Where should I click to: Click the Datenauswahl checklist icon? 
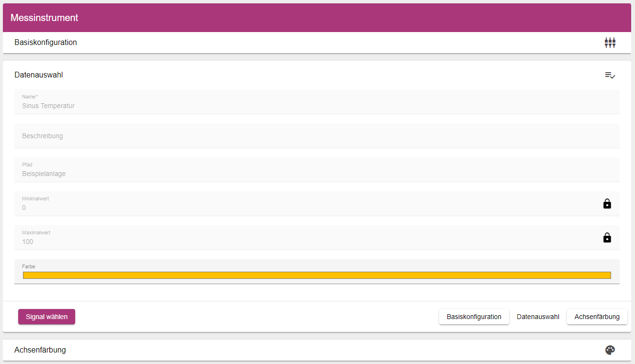pos(610,75)
